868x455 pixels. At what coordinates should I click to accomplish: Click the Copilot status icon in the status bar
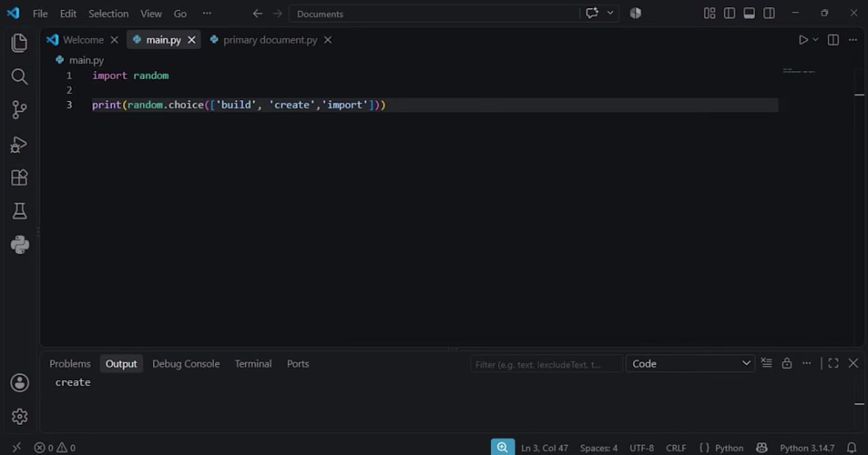tap(761, 448)
